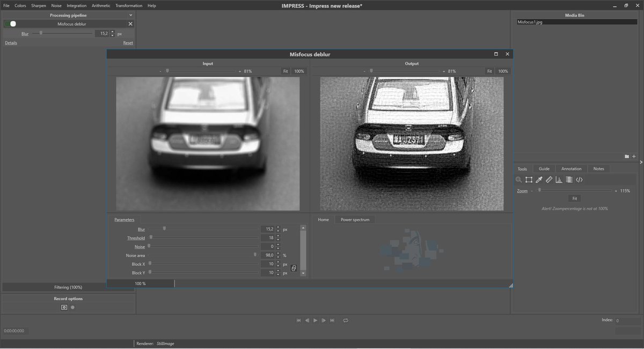Click the folder icon in Media Bin
This screenshot has width=644, height=349.
click(x=627, y=156)
